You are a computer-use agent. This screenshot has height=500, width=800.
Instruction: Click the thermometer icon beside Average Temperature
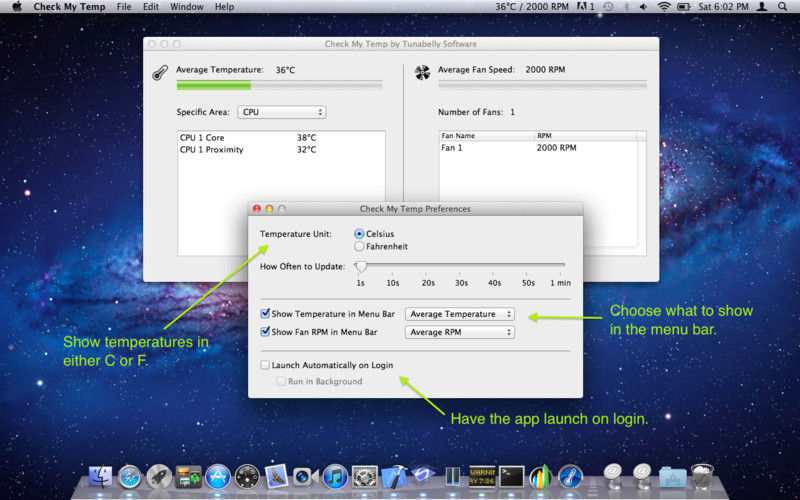(x=160, y=72)
